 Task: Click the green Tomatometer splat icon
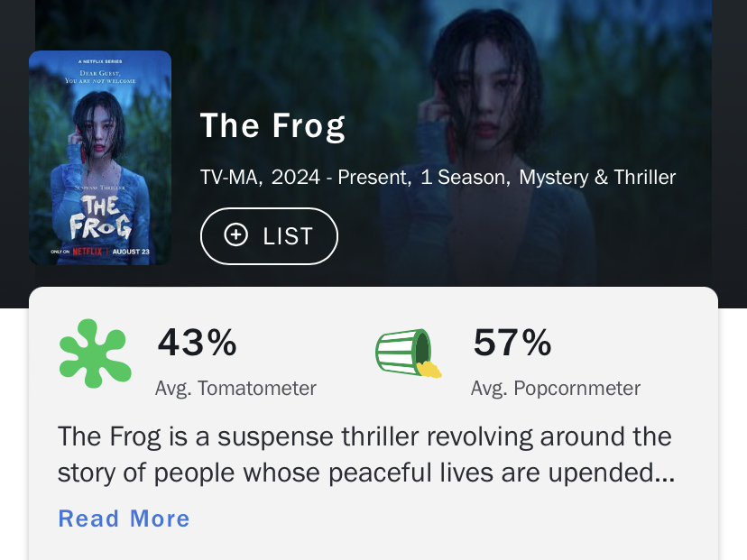pos(95,354)
